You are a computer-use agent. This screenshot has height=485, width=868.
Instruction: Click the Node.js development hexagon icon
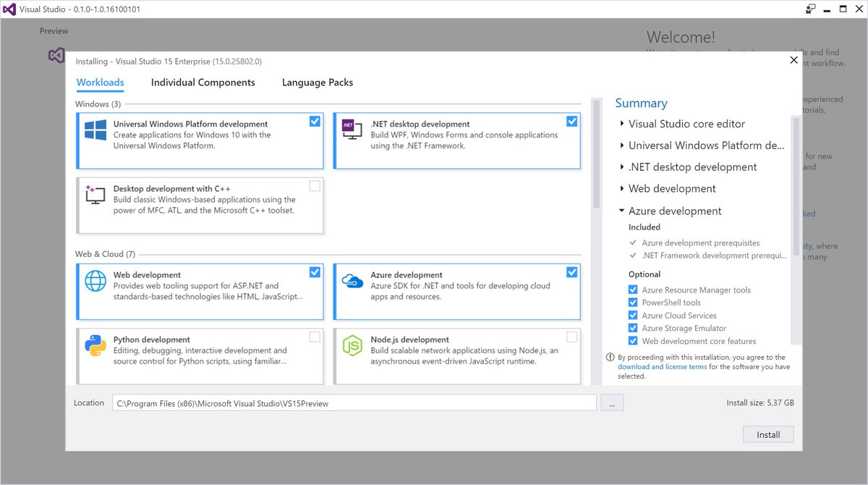click(352, 346)
